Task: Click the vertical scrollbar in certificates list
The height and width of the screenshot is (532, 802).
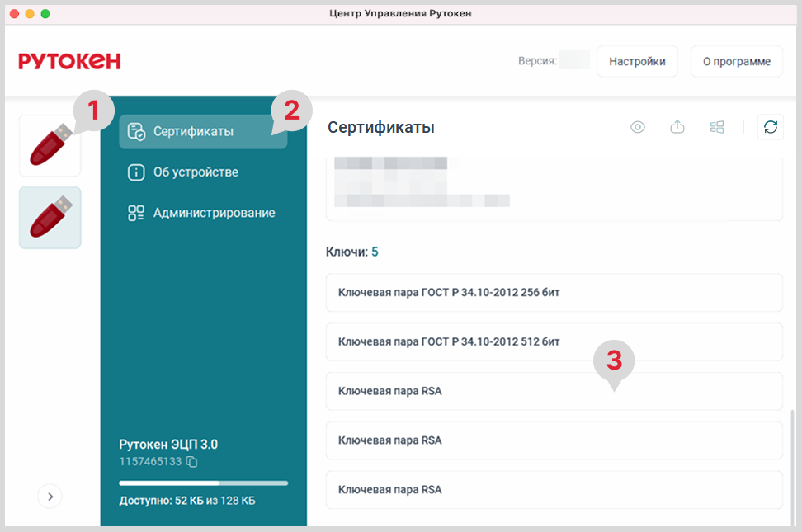Action: coord(791,462)
